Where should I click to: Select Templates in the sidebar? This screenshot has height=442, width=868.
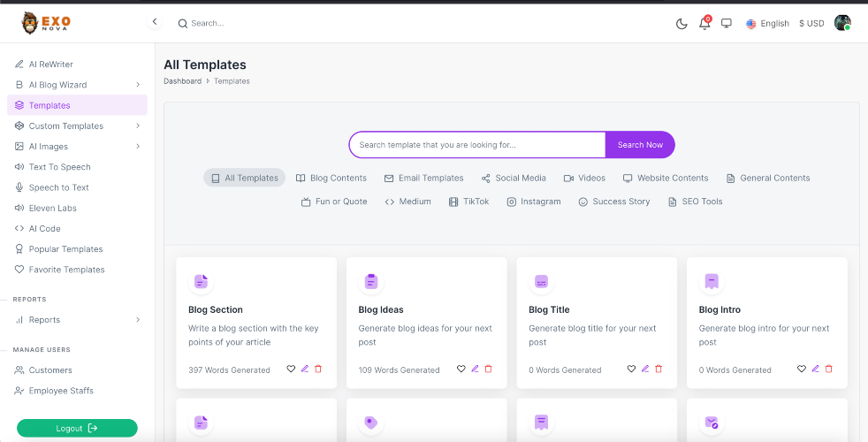(x=78, y=105)
